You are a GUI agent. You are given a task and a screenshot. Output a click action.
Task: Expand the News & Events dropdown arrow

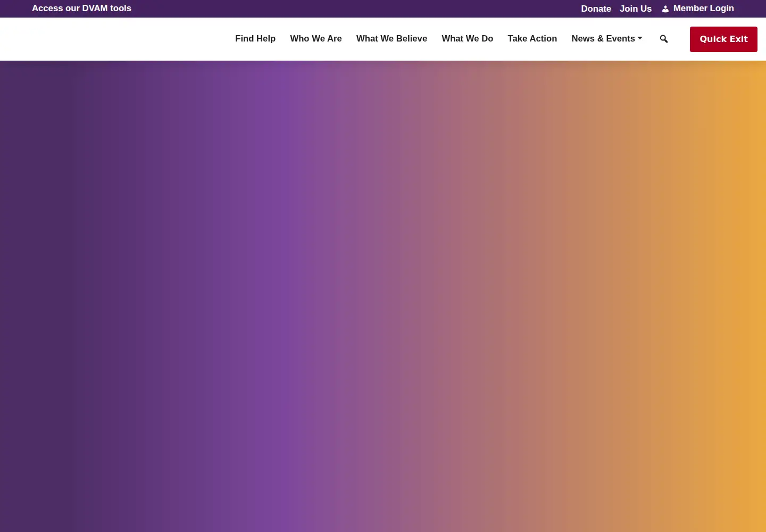(x=640, y=38)
